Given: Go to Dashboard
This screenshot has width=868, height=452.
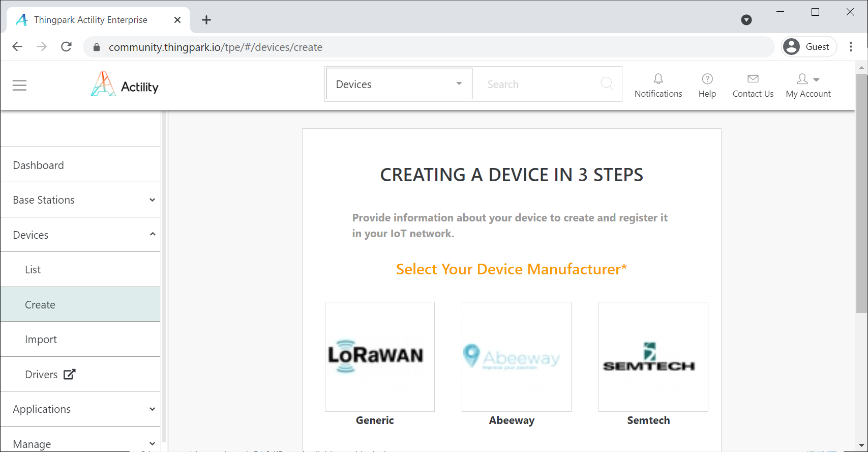Looking at the screenshot, I should pyautogui.click(x=80, y=165).
